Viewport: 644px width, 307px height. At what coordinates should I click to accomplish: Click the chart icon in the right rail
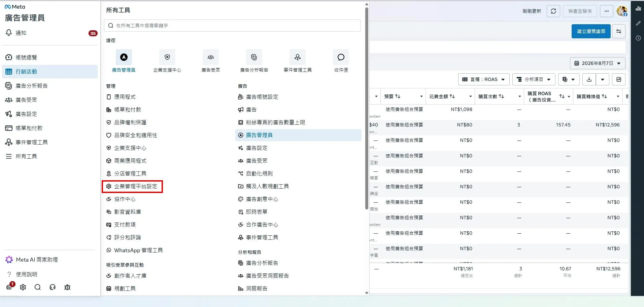click(x=638, y=8)
